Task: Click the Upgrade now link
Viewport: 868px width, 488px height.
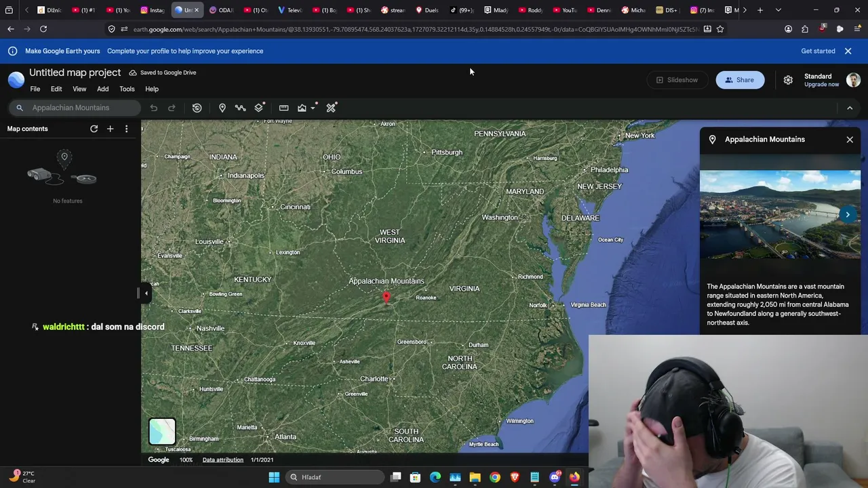Action: (822, 85)
